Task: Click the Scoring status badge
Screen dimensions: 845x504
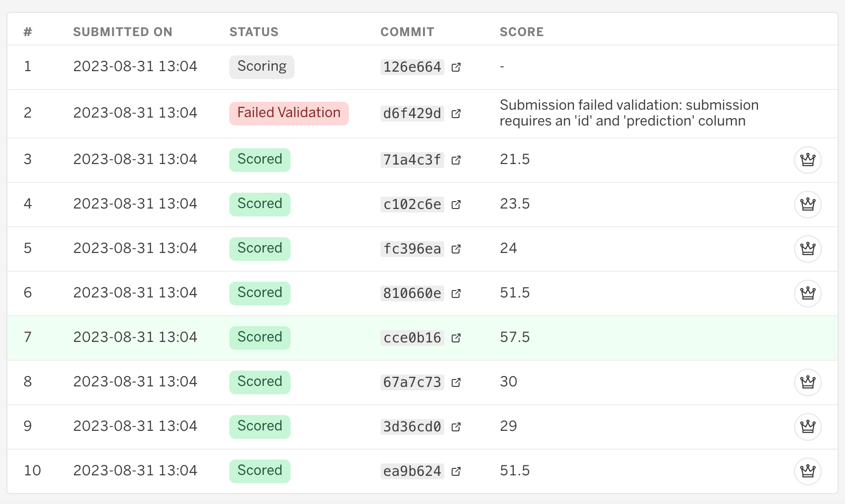Action: (261, 67)
